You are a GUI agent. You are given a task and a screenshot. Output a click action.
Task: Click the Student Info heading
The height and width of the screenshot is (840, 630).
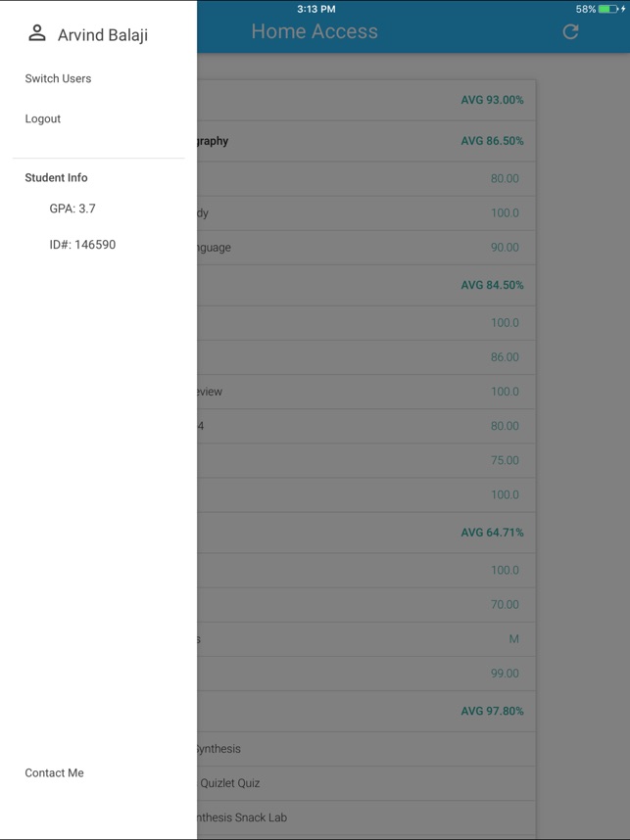[56, 178]
